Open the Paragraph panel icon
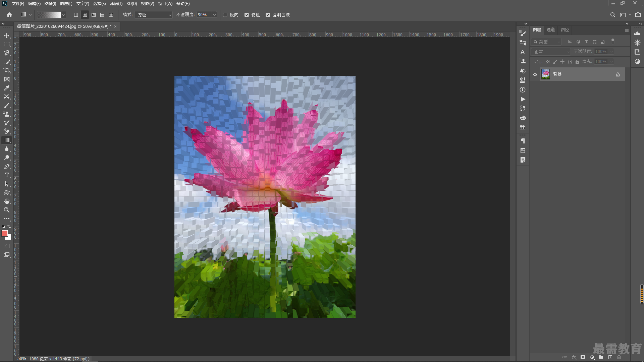 pyautogui.click(x=523, y=141)
